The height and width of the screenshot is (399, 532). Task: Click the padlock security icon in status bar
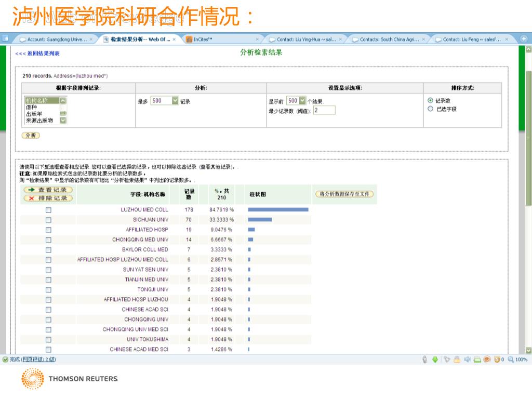coord(457,360)
